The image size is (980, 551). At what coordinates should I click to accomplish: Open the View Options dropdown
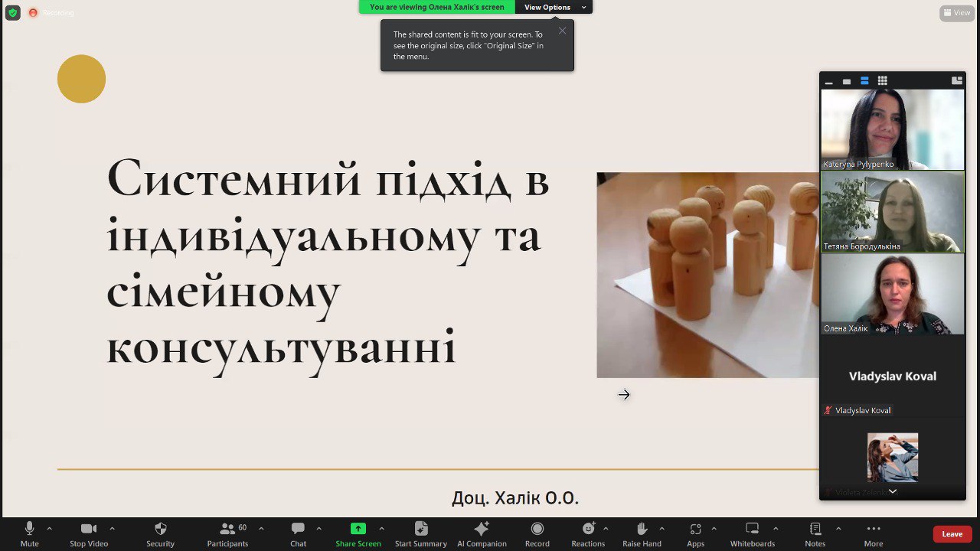pos(553,7)
